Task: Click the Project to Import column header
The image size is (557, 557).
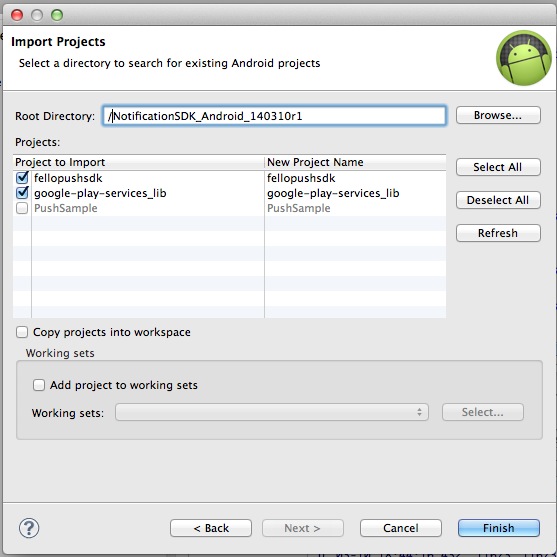Action: [139, 162]
